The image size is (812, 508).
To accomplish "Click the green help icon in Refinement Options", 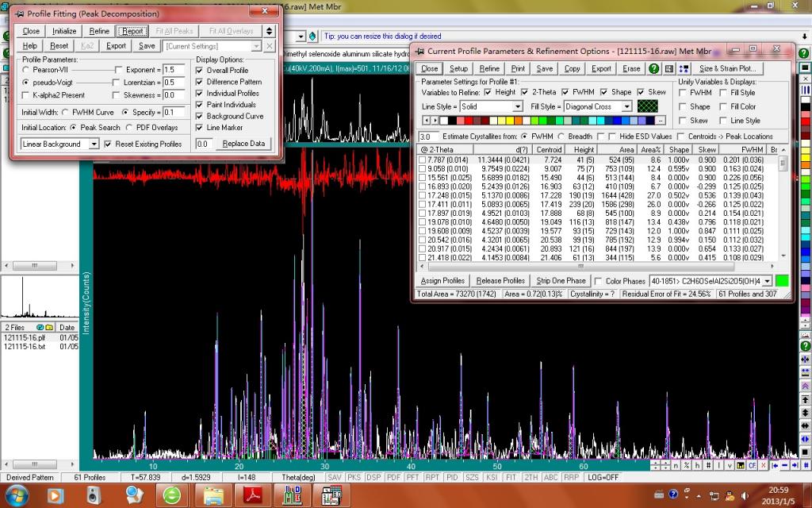I will click(654, 69).
